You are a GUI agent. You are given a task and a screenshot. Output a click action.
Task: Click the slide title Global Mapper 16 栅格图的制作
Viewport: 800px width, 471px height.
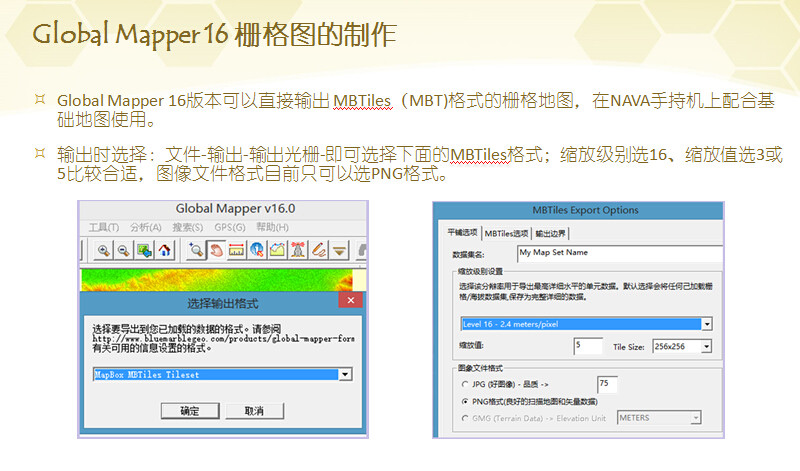[214, 34]
